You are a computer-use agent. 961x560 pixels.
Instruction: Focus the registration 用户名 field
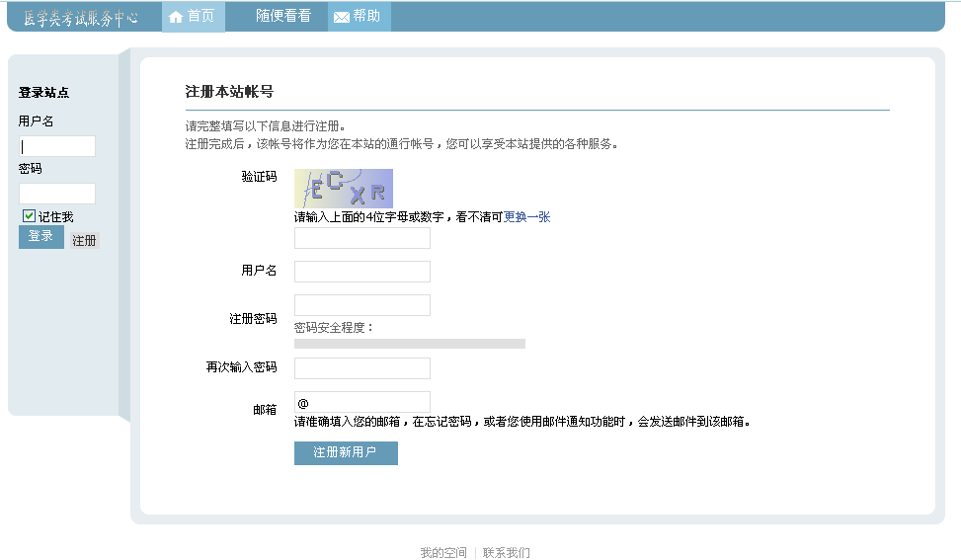pos(362,272)
